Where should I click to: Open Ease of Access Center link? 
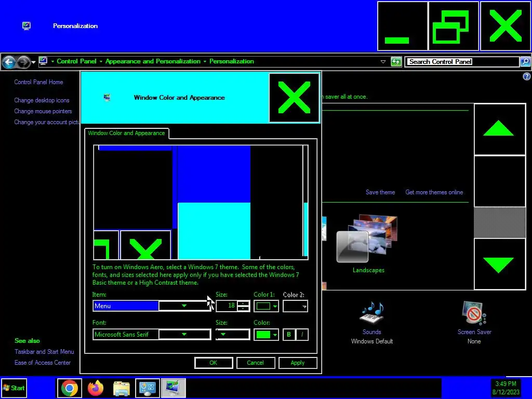point(43,363)
